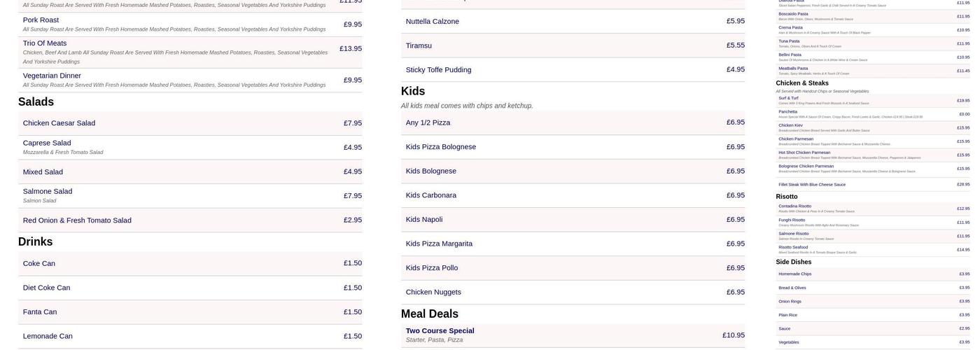Select the Any 1/2 Pizza kids meal
The height and width of the screenshot is (350, 980).
(428, 123)
